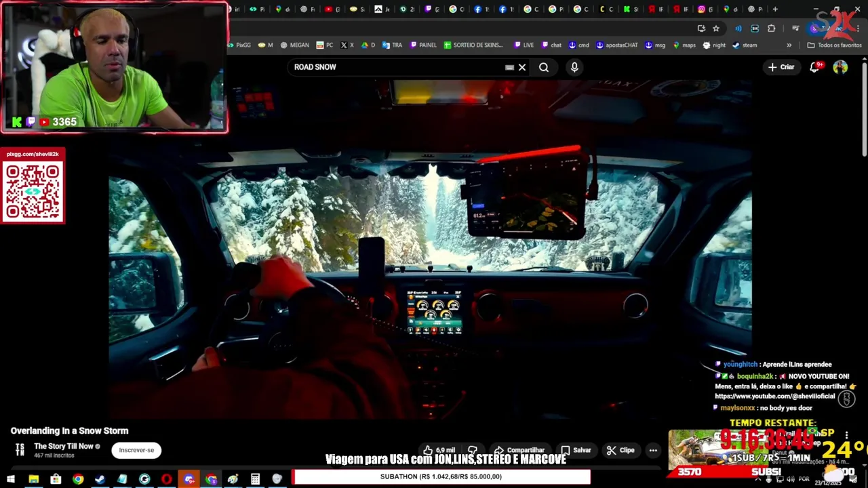Open the Criar menu
This screenshot has width=868, height=488.
781,67
